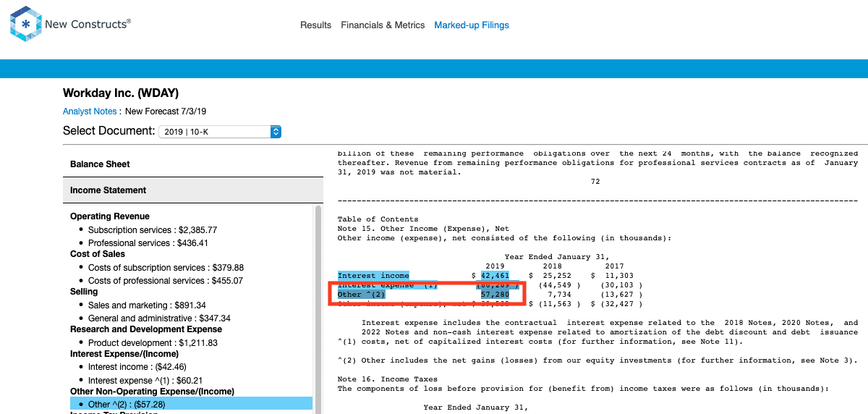
Task: Collapse the Income Statement section
Action: click(192, 190)
